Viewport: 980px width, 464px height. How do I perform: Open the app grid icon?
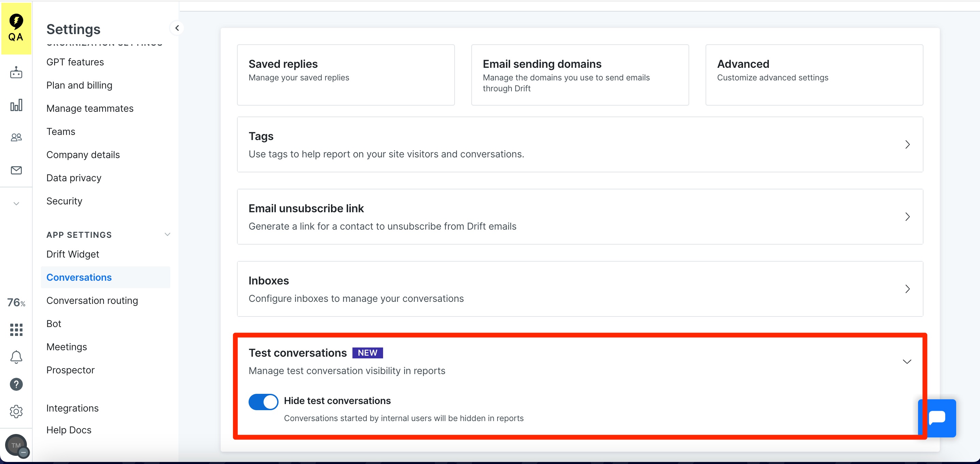[x=16, y=330]
